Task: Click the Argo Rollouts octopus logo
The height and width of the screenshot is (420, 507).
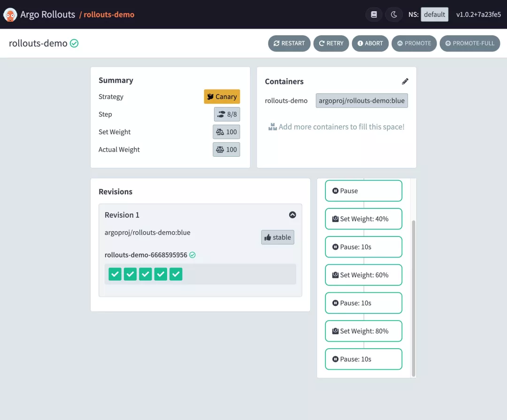Action: [x=10, y=15]
